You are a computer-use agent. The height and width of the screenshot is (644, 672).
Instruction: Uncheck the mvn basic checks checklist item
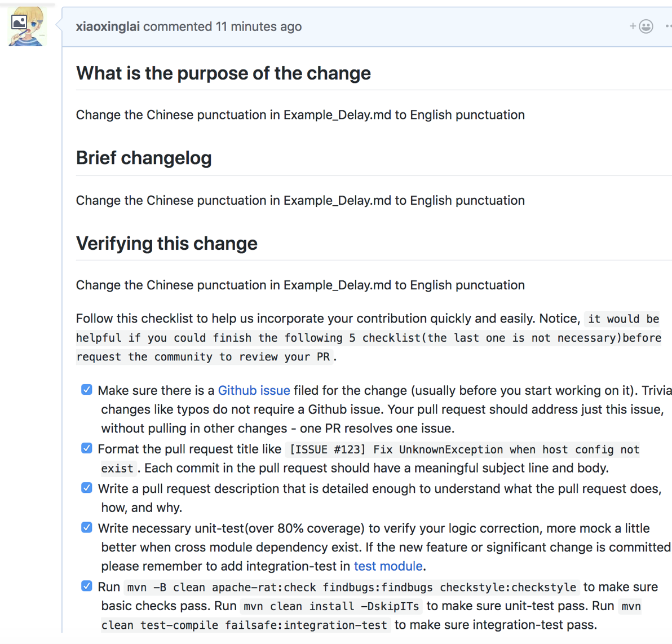point(86,586)
